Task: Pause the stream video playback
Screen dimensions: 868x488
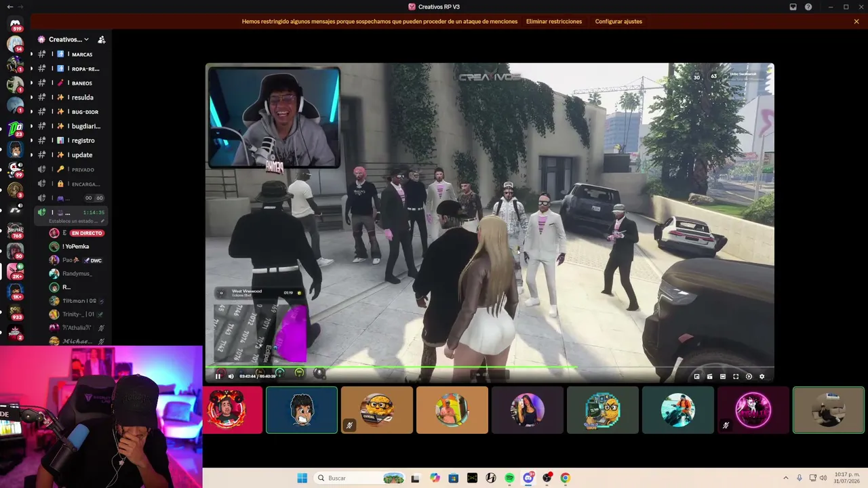Action: click(x=218, y=376)
